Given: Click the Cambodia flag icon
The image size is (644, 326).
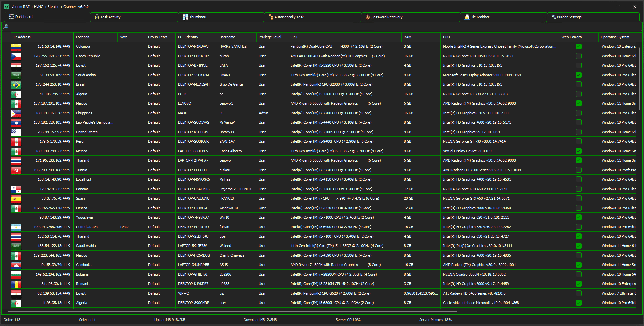Looking at the screenshot, I should tap(16, 265).
